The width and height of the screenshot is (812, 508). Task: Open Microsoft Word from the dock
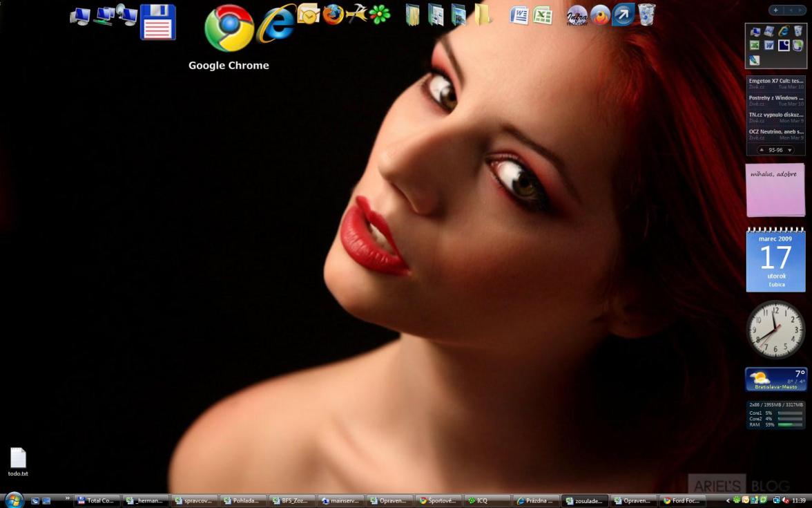pyautogui.click(x=519, y=15)
